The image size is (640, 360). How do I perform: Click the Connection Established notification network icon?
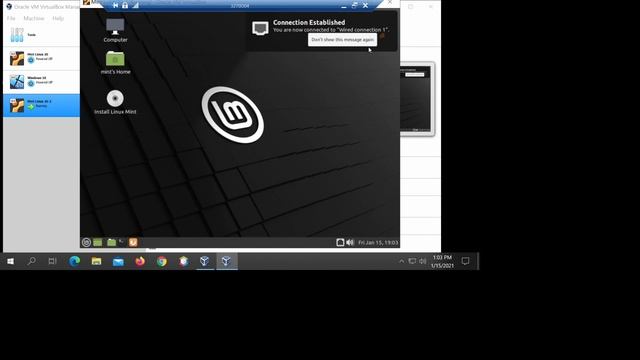pyautogui.click(x=260, y=28)
